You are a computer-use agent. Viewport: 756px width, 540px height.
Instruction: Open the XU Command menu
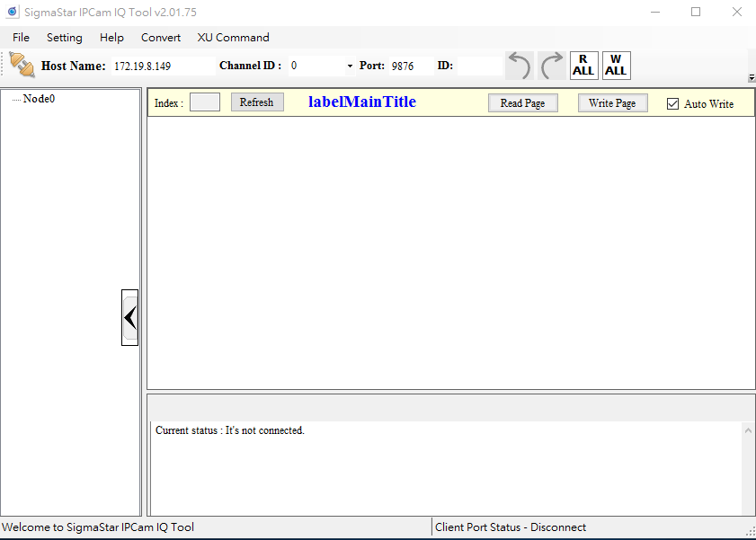point(233,38)
